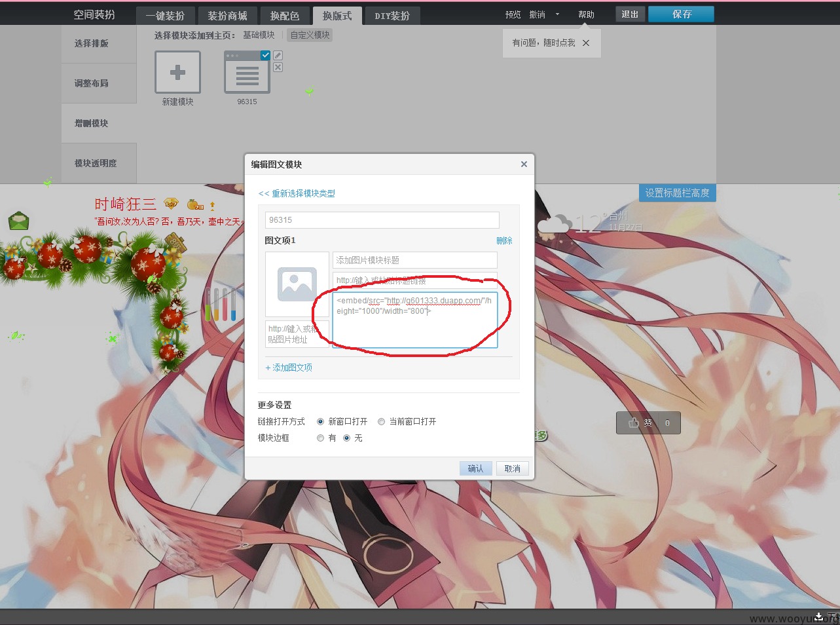Click the blue 保存 button
The image size is (840, 625).
click(x=681, y=14)
